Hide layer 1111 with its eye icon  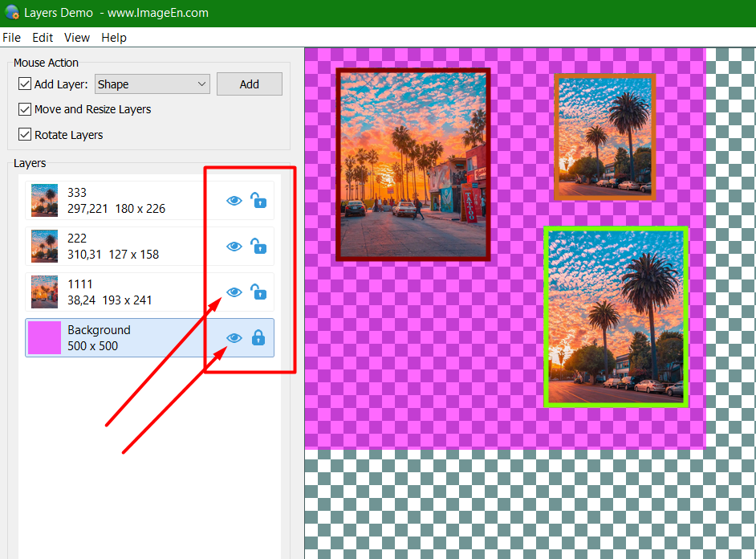coord(234,292)
